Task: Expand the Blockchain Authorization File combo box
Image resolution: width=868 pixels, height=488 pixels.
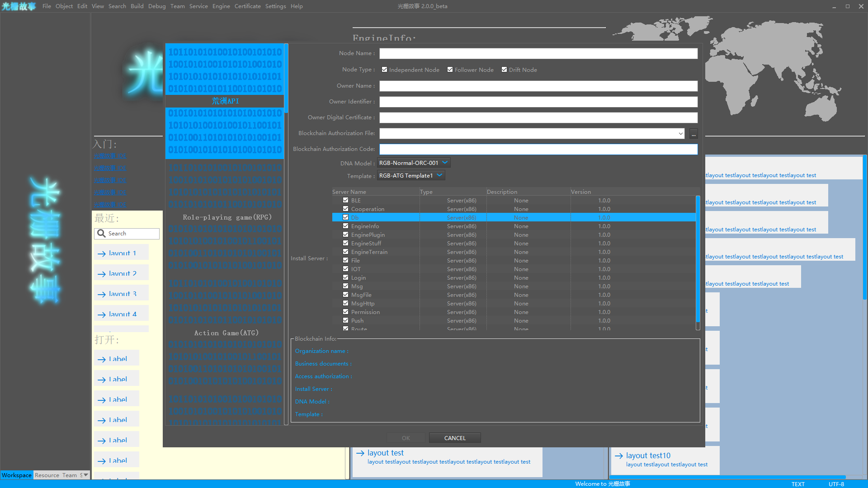Action: point(680,134)
